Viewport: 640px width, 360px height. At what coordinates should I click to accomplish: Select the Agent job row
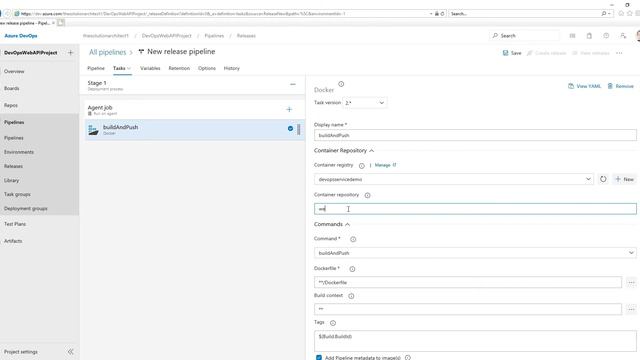[x=194, y=110]
